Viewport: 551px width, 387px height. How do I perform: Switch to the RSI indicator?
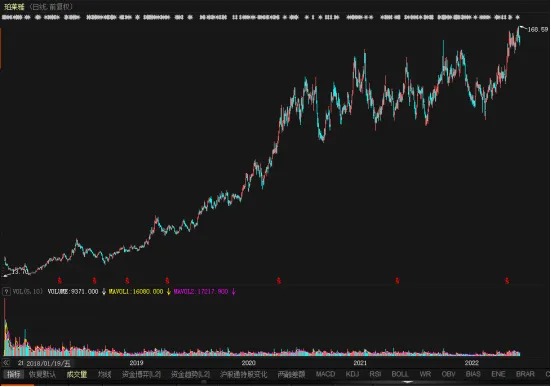click(x=375, y=374)
